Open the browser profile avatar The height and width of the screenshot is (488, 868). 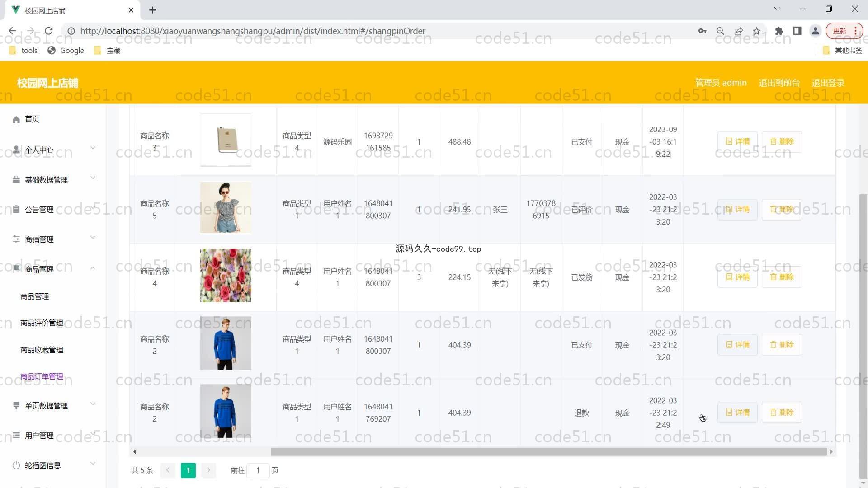click(x=815, y=31)
